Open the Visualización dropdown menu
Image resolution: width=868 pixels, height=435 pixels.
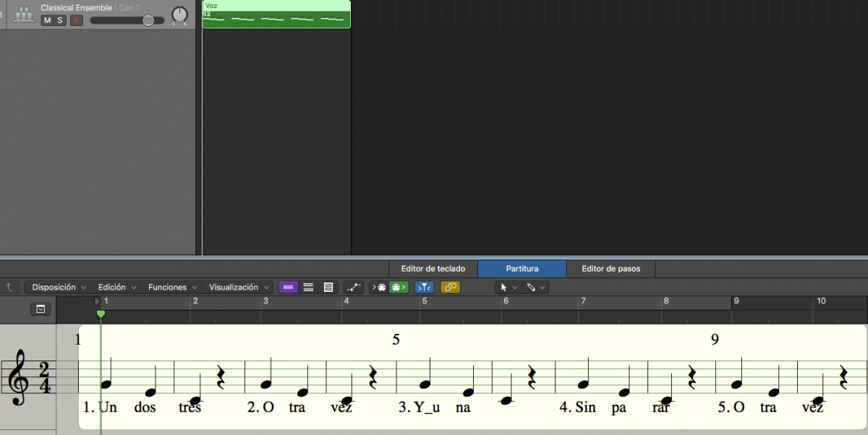[238, 288]
